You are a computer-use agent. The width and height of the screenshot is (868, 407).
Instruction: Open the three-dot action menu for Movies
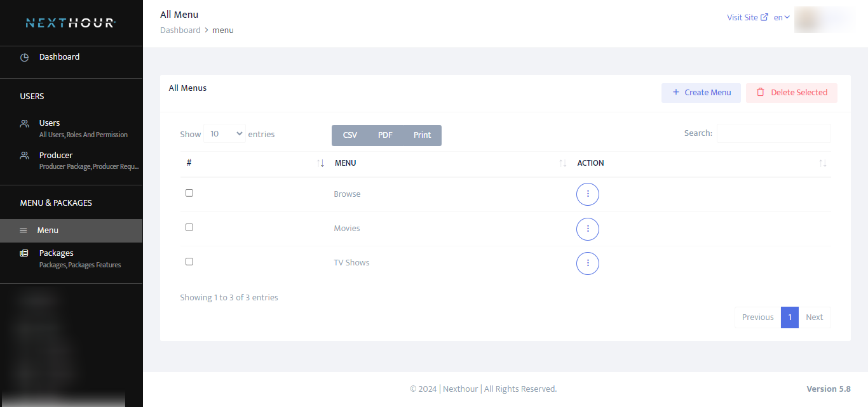[587, 229]
